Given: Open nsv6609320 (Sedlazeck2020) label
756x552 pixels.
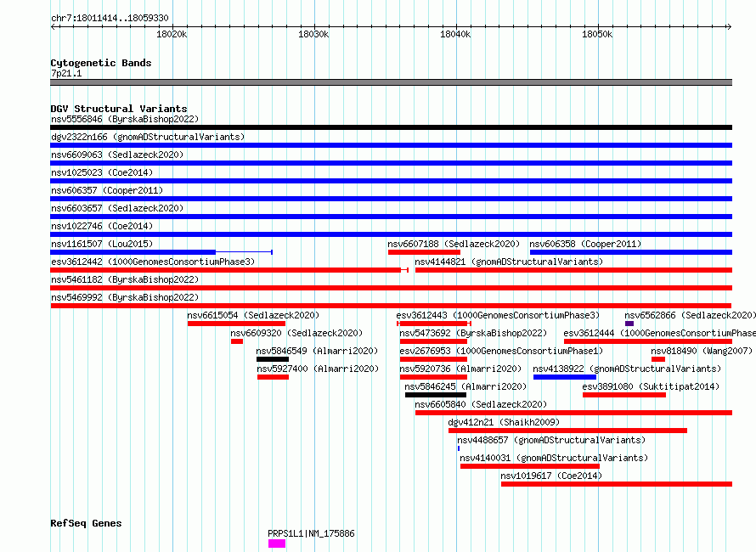Looking at the screenshot, I should (296, 333).
